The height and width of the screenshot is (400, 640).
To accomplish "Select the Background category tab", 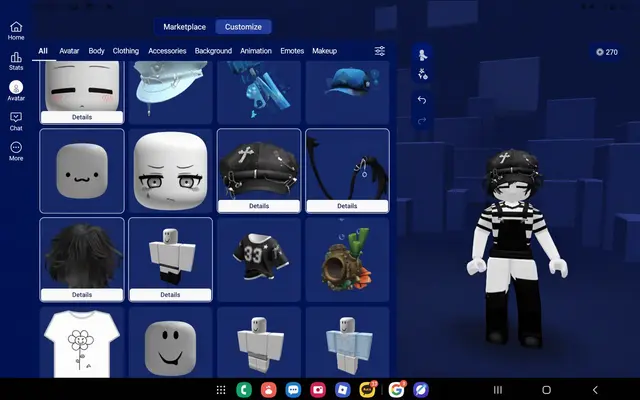I will 213,51.
